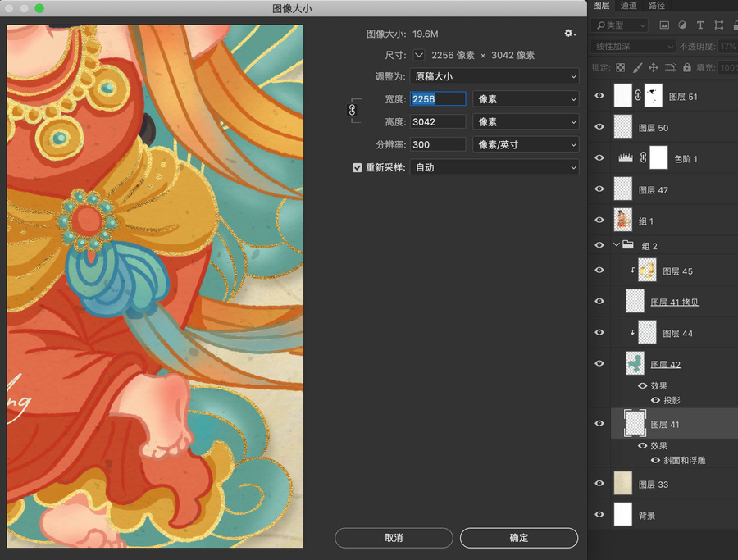The height and width of the screenshot is (560, 738).
Task: Open the 分辨率 unit dropdown
Action: click(526, 144)
